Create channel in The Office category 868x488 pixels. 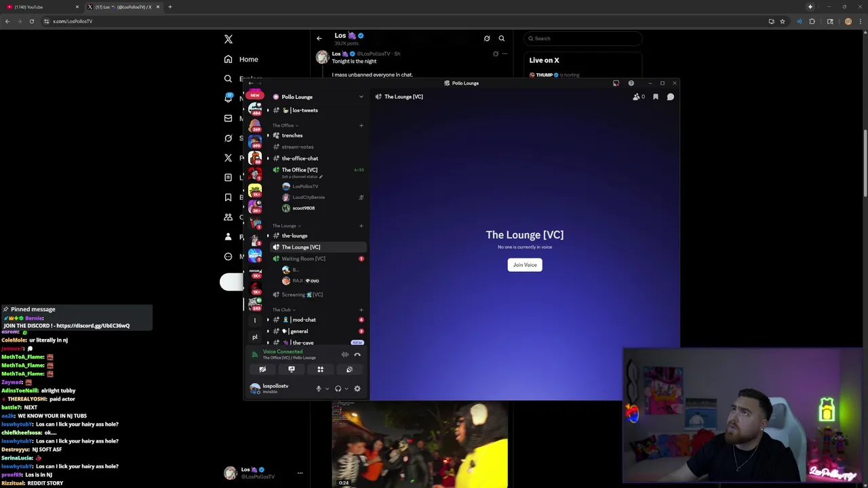point(361,125)
